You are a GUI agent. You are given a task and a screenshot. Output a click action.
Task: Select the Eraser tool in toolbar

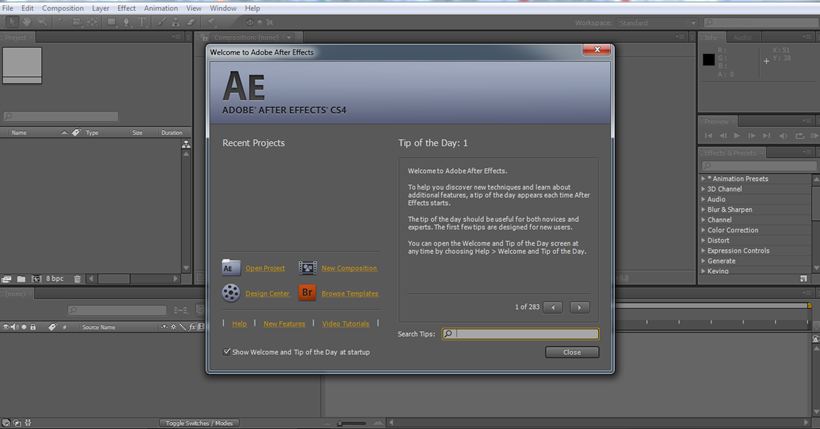[x=190, y=22]
